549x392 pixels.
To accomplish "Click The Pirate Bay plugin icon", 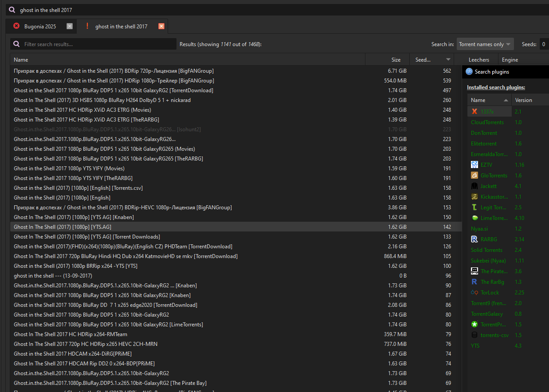I will click(474, 271).
